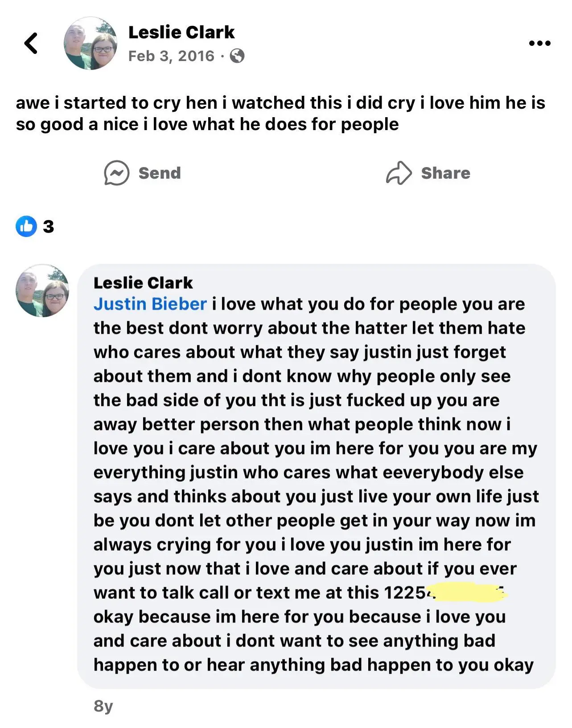The height and width of the screenshot is (728, 572).
Task: Click the Share arrow icon
Action: click(x=399, y=173)
